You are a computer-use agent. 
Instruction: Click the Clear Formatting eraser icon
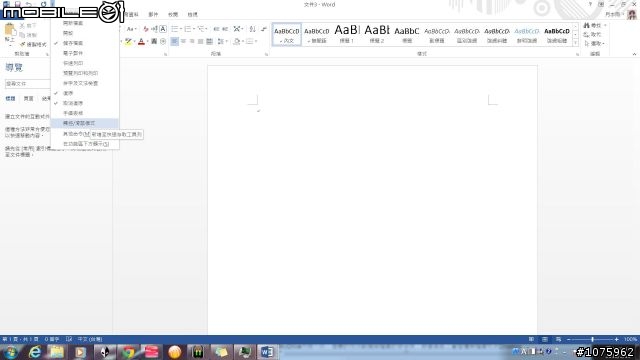pos(146,29)
